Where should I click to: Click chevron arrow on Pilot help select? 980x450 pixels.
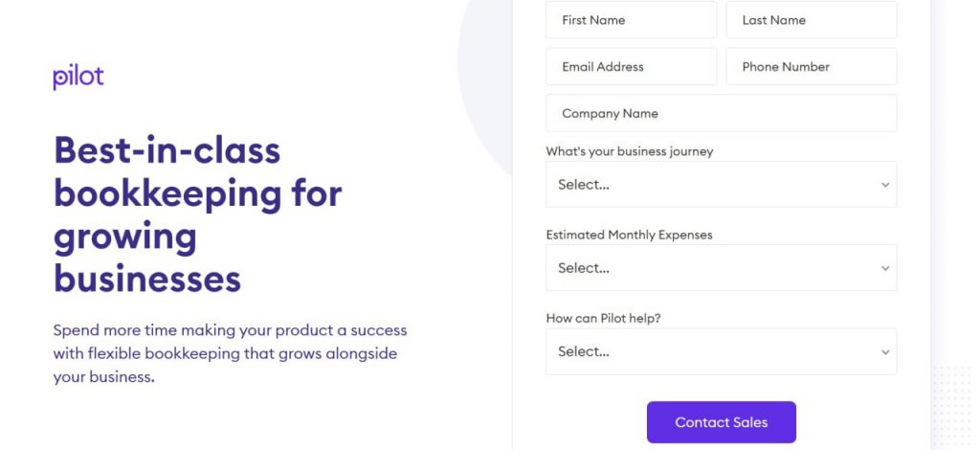pos(885,352)
